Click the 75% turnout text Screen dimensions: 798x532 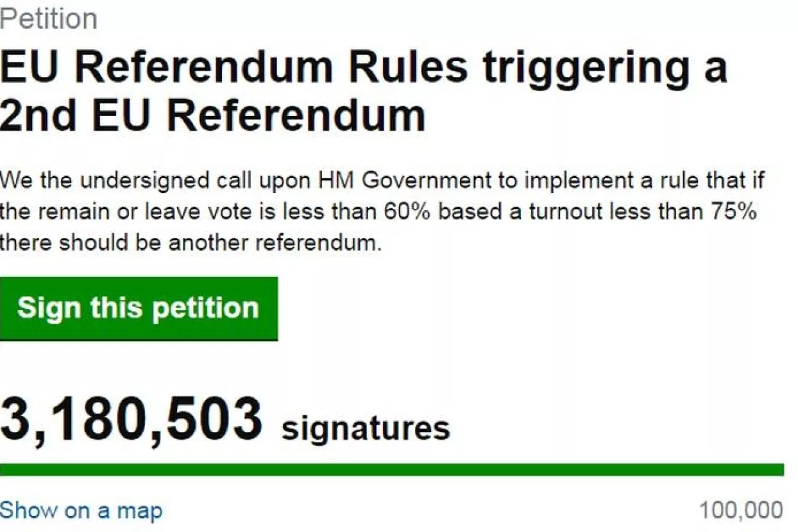tap(731, 210)
